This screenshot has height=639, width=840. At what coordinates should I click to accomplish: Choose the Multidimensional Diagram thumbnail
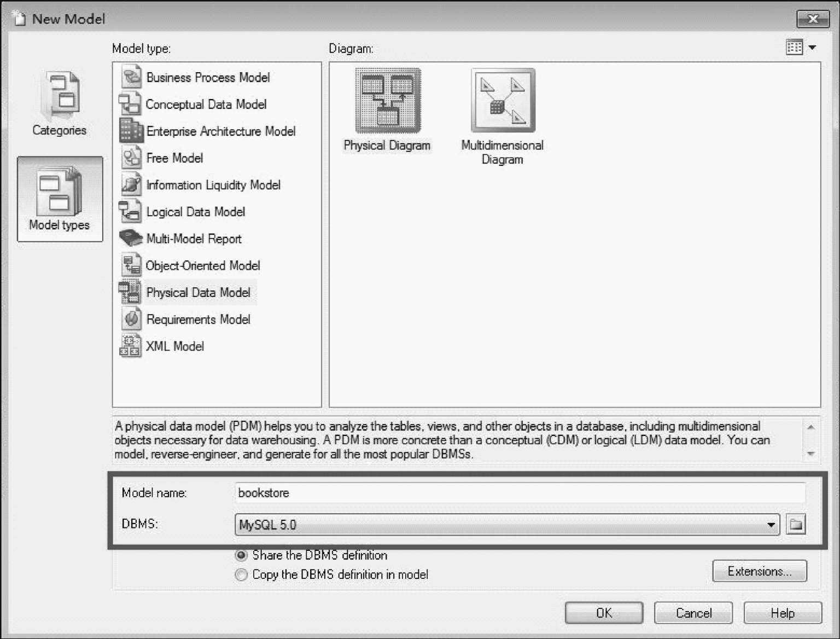(503, 101)
